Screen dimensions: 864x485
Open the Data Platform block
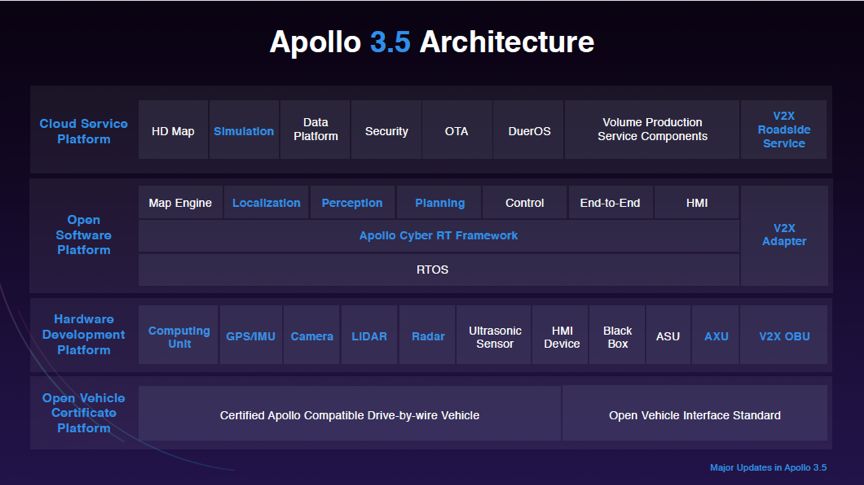pos(315,130)
